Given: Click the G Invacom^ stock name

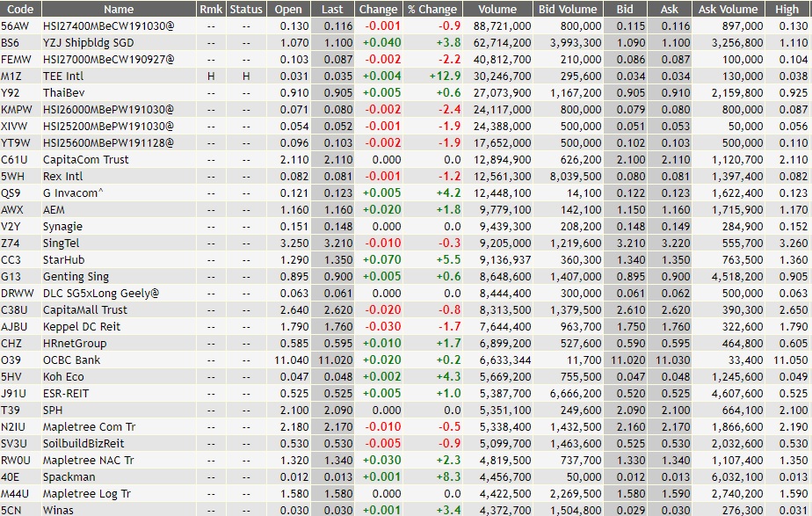Looking at the screenshot, I should pos(73,193).
